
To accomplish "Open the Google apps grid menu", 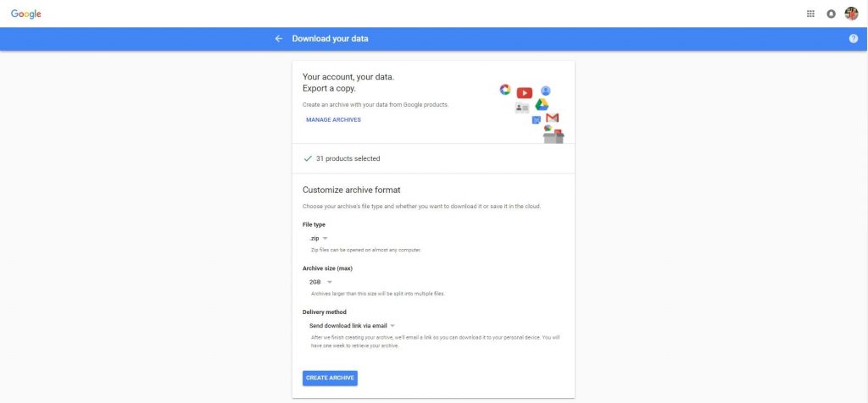I will point(810,14).
